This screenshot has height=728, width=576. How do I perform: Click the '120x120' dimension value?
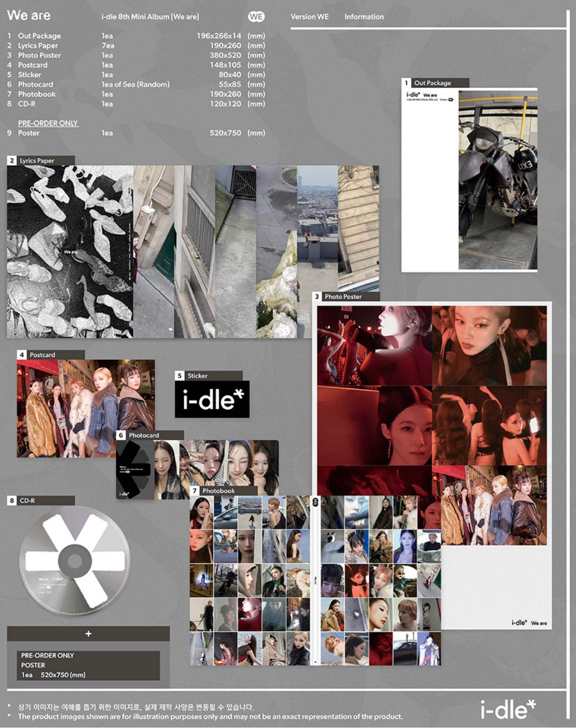[225, 104]
